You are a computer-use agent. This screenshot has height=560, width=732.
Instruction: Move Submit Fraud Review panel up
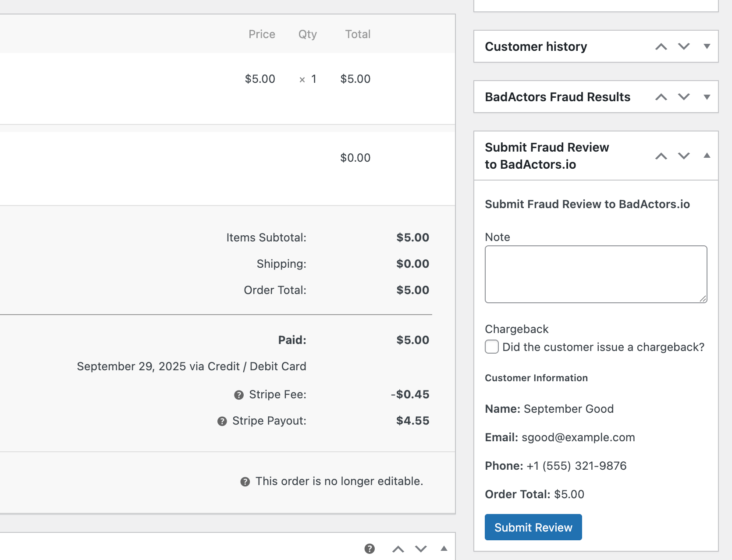[x=661, y=156]
